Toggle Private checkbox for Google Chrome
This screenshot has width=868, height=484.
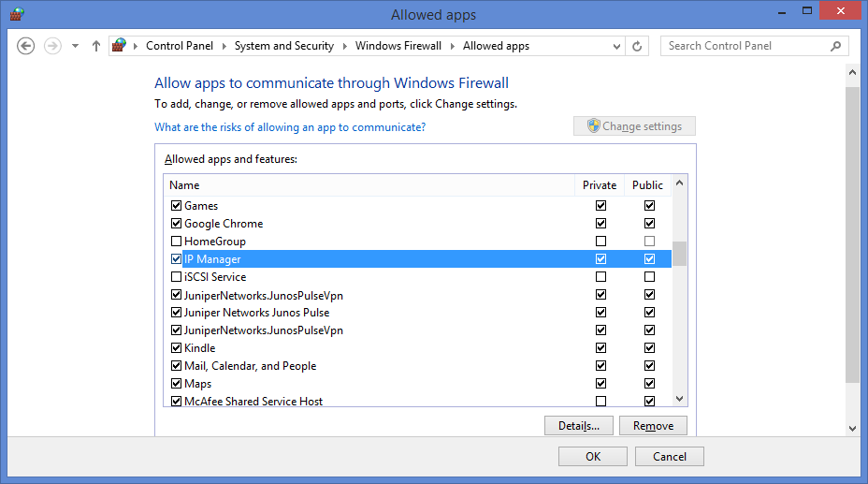tap(600, 223)
